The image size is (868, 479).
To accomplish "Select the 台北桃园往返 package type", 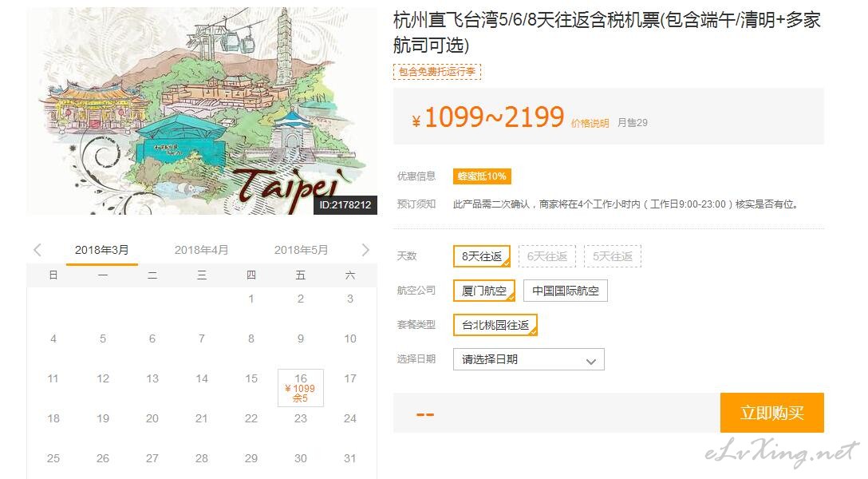I will (495, 325).
